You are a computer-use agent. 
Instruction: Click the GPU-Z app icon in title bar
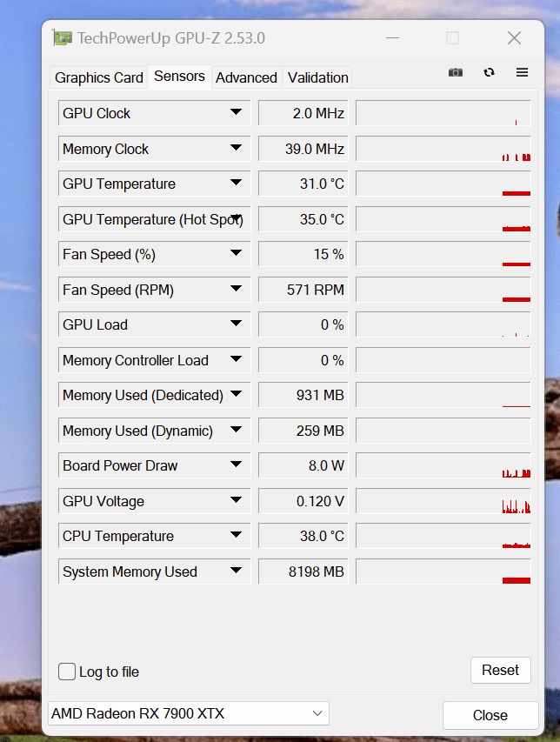tap(63, 38)
